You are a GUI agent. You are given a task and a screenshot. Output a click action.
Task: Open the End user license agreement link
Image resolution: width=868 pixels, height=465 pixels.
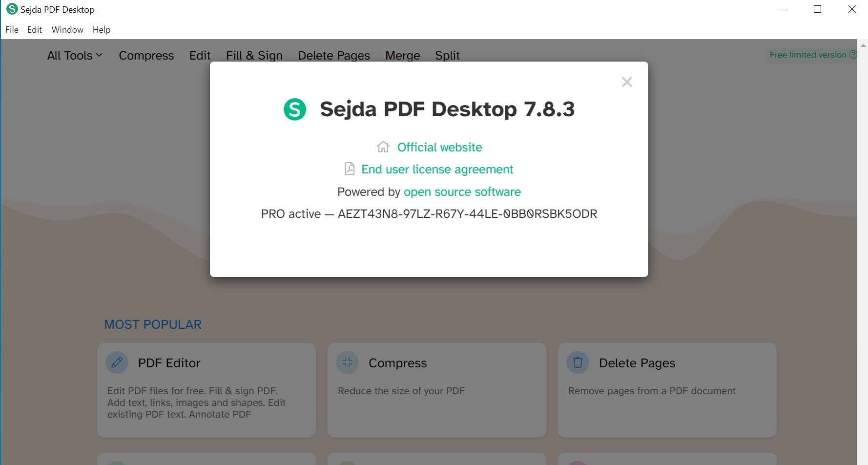pos(437,169)
